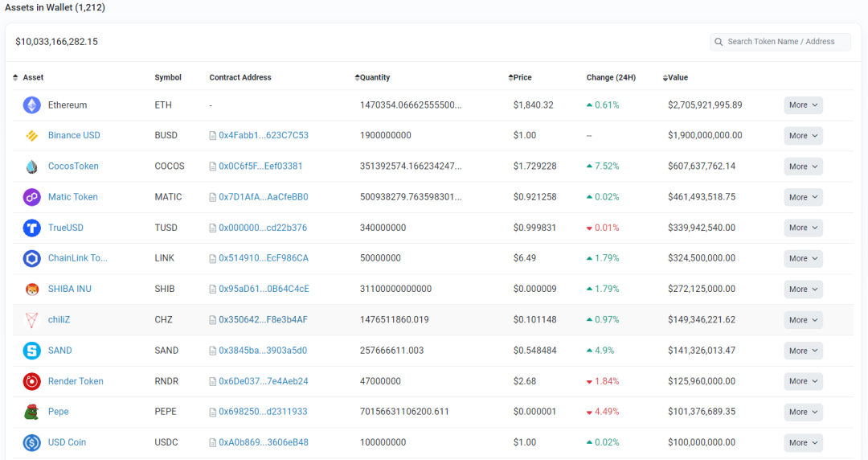Viewport: 868px width, 460px height.
Task: Click the USD Coin logo icon
Action: pos(31,442)
